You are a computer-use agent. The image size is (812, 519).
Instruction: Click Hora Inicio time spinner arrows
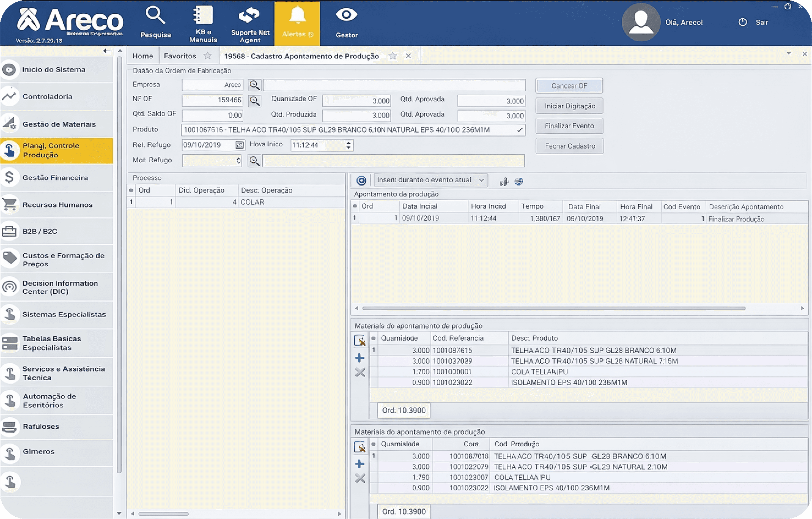[x=348, y=146]
